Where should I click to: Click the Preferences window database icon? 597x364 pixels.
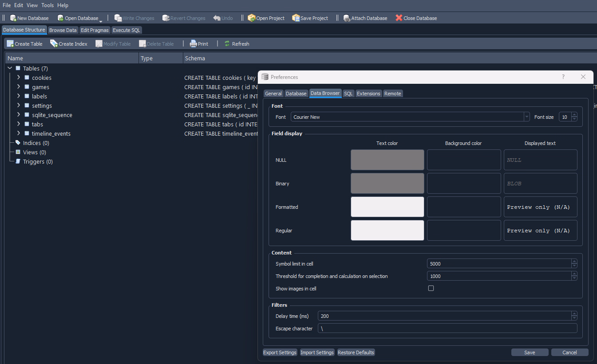(265, 77)
